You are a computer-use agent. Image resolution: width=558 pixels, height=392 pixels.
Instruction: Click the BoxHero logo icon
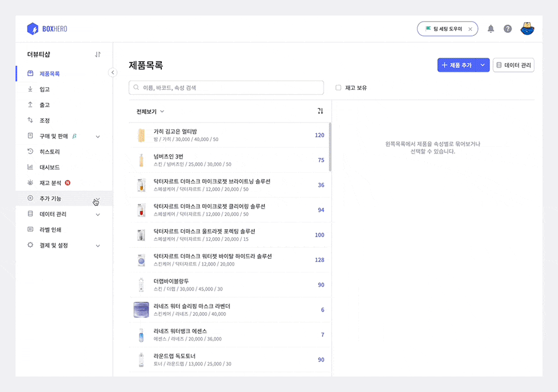32,29
